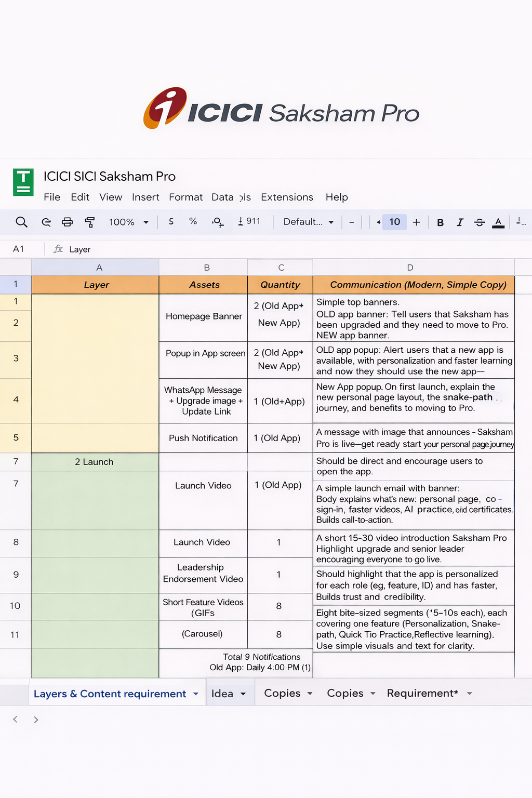Click the search magnifier icon in toolbar
532x798 pixels.
pos(21,222)
